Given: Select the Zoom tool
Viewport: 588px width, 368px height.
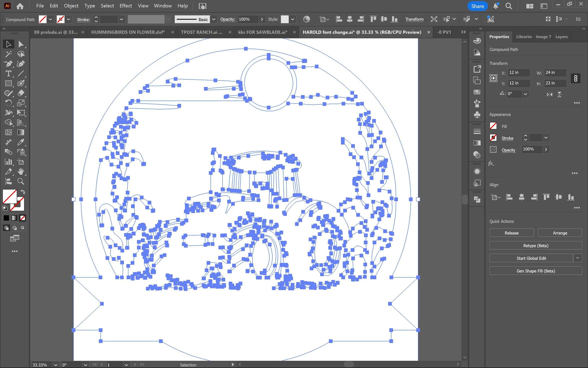Looking at the screenshot, I should point(21,181).
